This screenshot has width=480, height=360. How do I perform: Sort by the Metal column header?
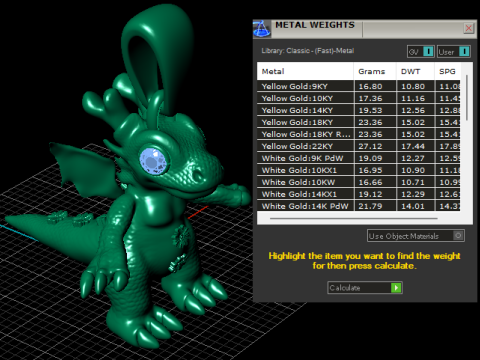tap(305, 71)
